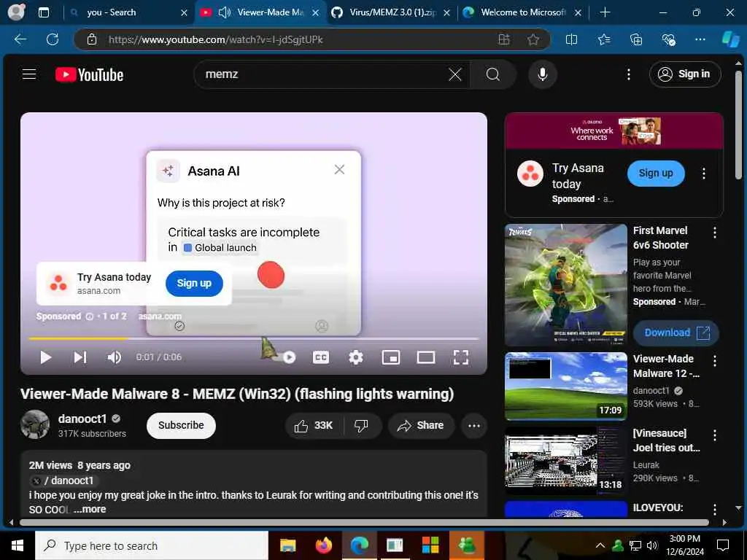Play the video
747x560 pixels.
46,357
